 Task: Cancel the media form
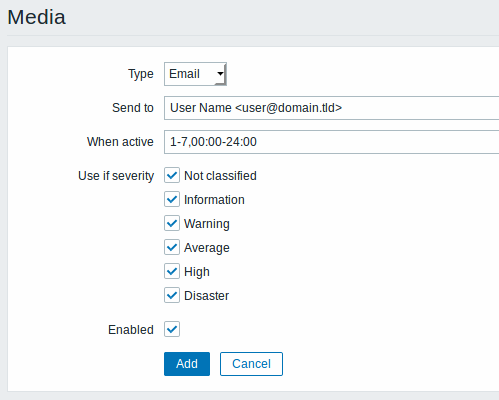pos(251,364)
